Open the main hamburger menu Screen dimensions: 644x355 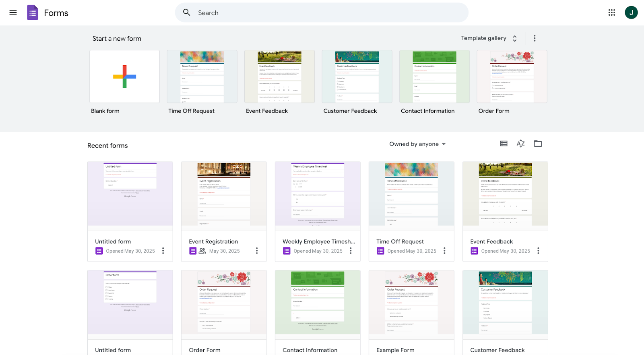point(13,12)
